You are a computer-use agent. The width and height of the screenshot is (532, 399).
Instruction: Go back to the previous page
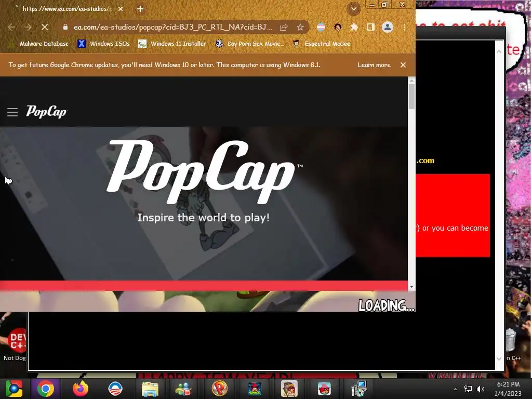click(x=11, y=27)
